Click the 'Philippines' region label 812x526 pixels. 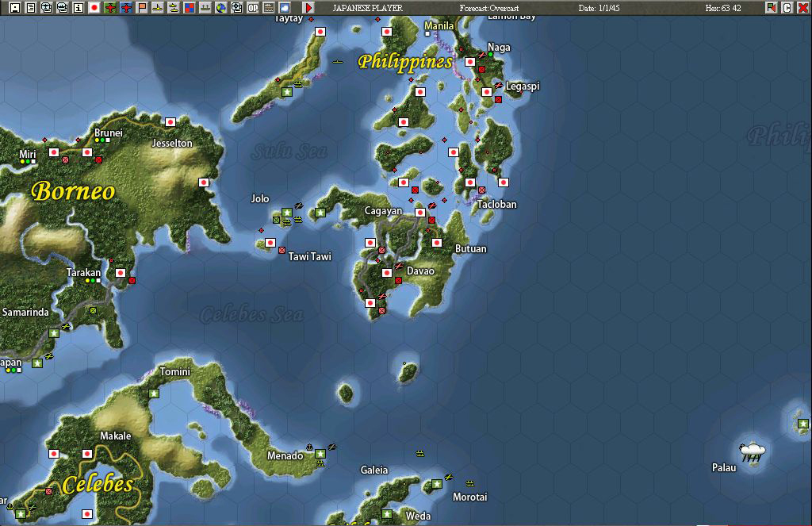(x=405, y=62)
